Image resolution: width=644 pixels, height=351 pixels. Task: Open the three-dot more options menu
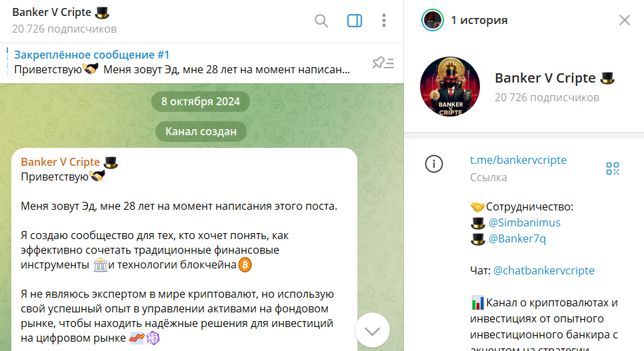pyautogui.click(x=383, y=21)
